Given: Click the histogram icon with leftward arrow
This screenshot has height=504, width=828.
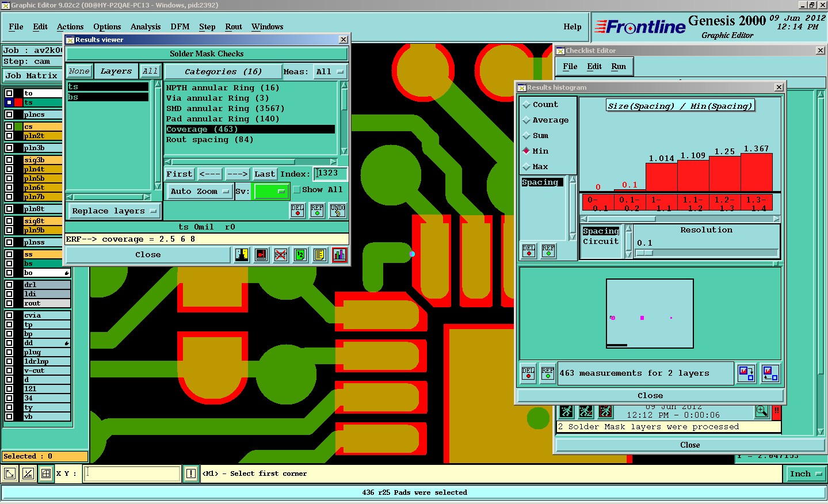Looking at the screenshot, I should [x=770, y=374].
